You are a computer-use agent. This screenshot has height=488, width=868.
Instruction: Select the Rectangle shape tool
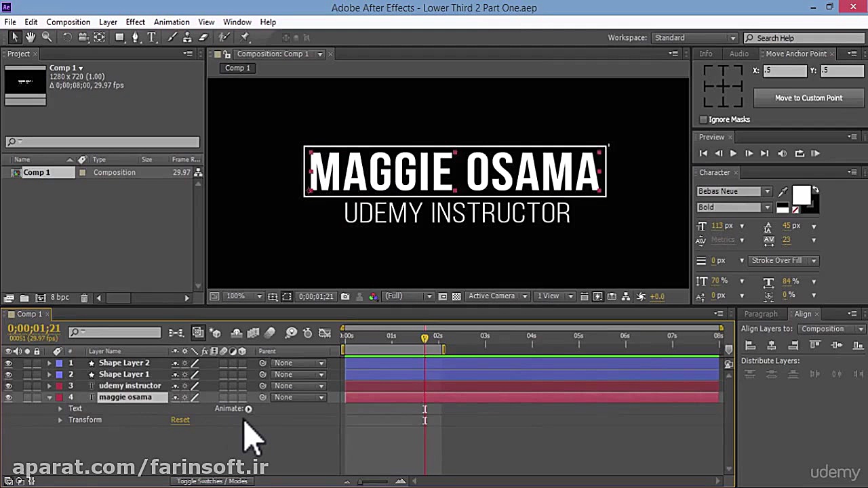point(120,37)
